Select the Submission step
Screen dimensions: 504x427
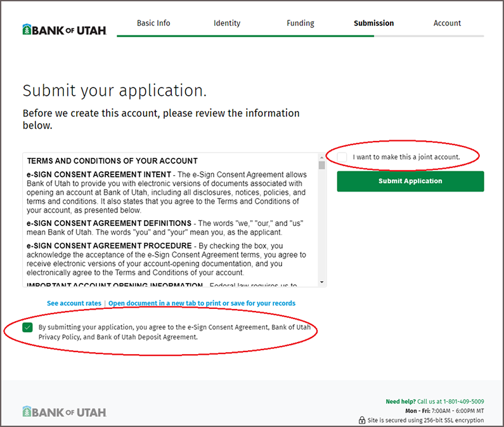(x=374, y=23)
